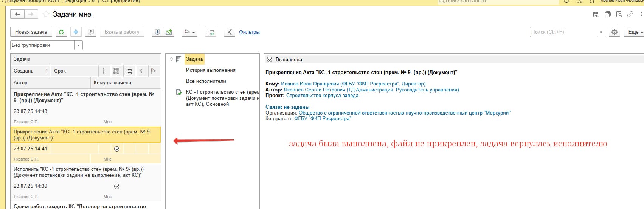Open the 'Фильтры' link

coord(249,32)
